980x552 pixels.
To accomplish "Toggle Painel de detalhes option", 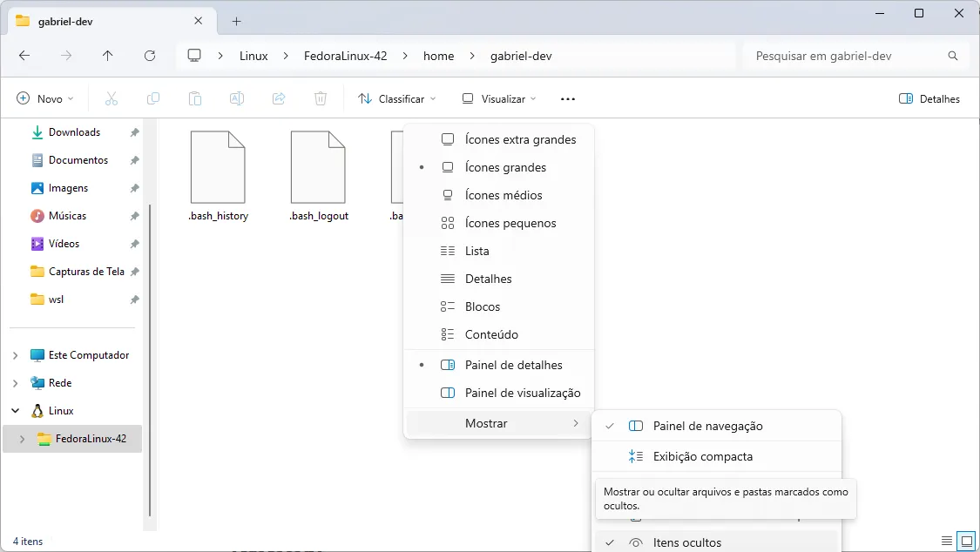I will click(499, 366).
